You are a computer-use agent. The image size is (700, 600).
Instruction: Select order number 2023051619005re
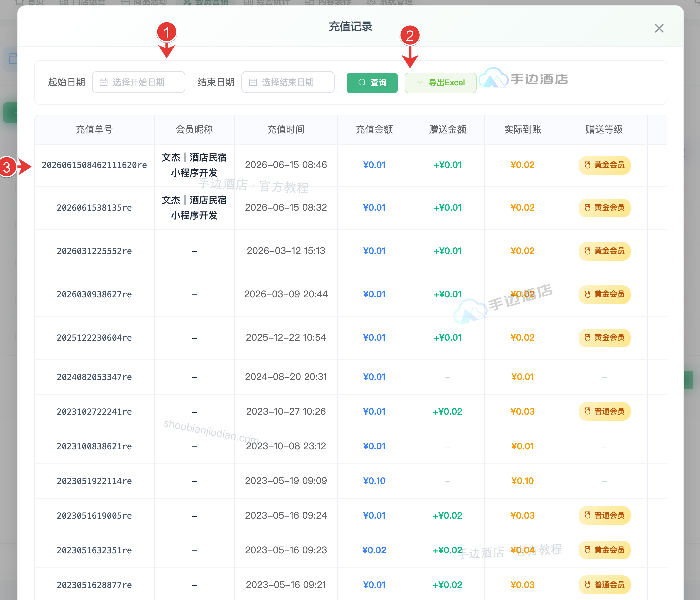94,515
